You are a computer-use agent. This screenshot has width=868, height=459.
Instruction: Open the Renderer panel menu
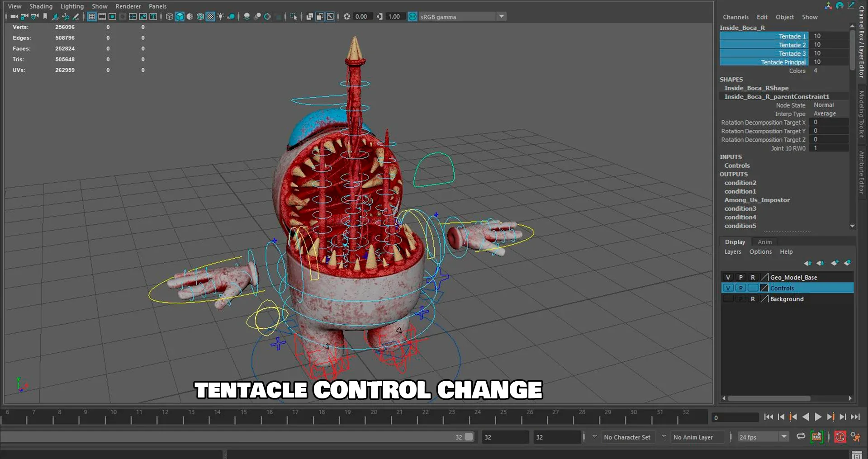pos(128,6)
